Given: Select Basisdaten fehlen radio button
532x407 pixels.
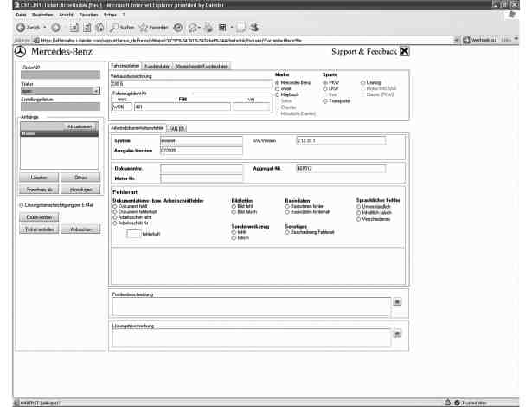Looking at the screenshot, I should coord(287,206).
